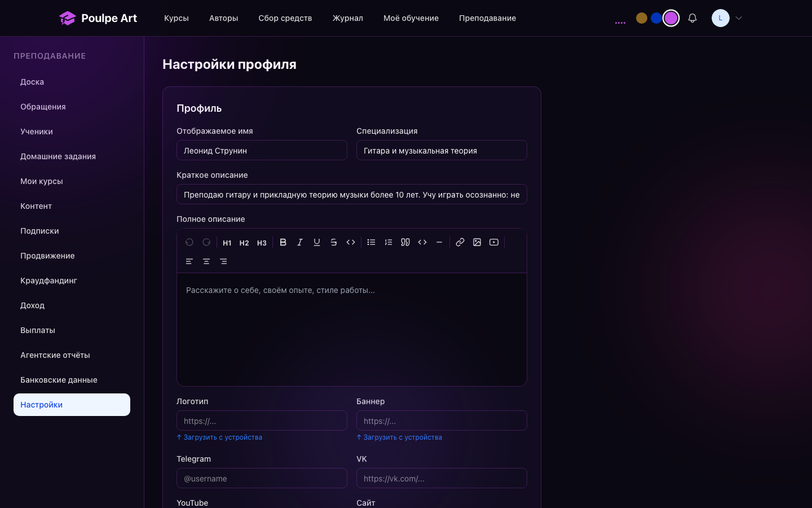812x508 pixels.
Task: Insert a numbered list
Action: tap(389, 242)
